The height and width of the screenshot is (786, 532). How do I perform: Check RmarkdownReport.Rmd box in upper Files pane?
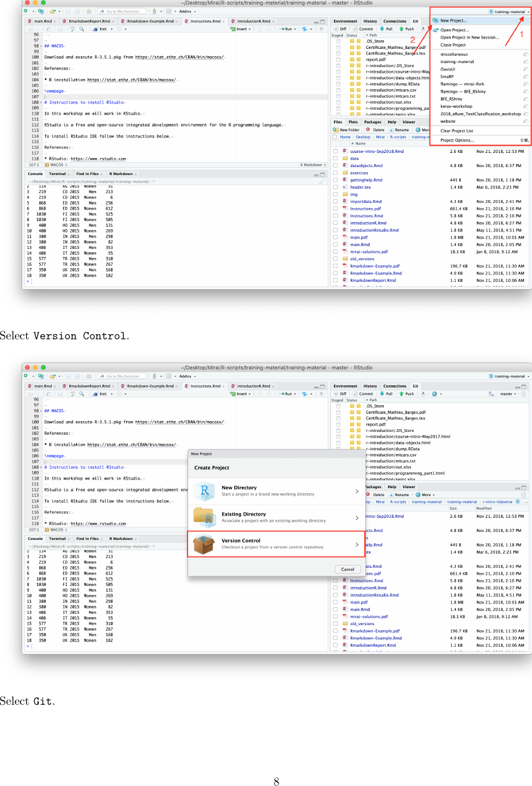[x=335, y=280]
